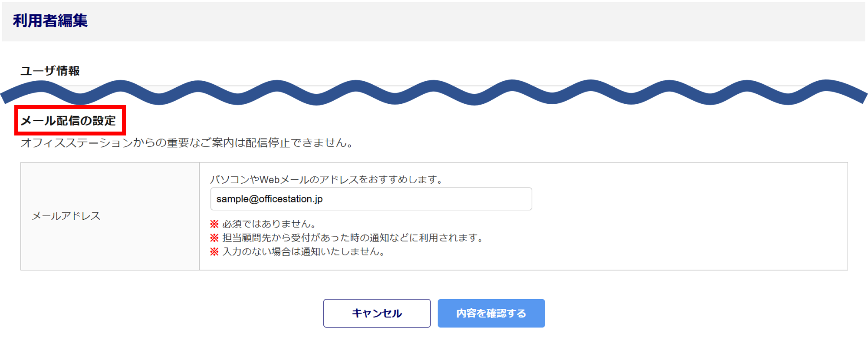Screen dimensions: 868x350
Task: Click the first red ※ mark
Action: coord(214,224)
